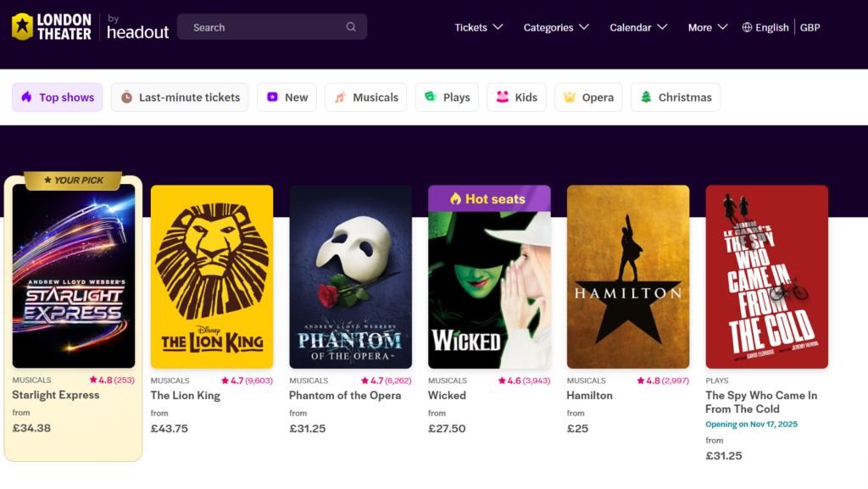The height and width of the screenshot is (489, 868).
Task: Switch to the New tab
Action: click(287, 97)
